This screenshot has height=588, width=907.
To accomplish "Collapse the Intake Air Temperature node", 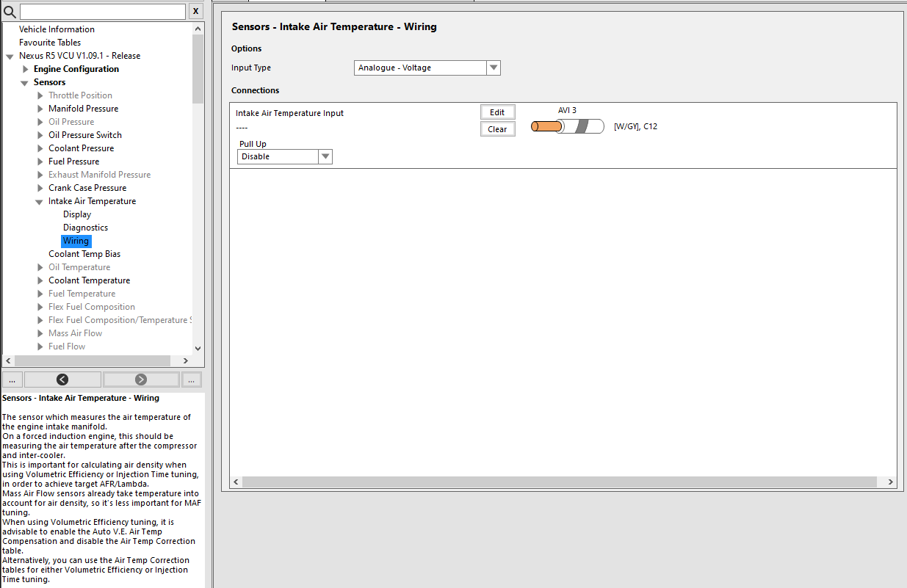I will click(40, 202).
